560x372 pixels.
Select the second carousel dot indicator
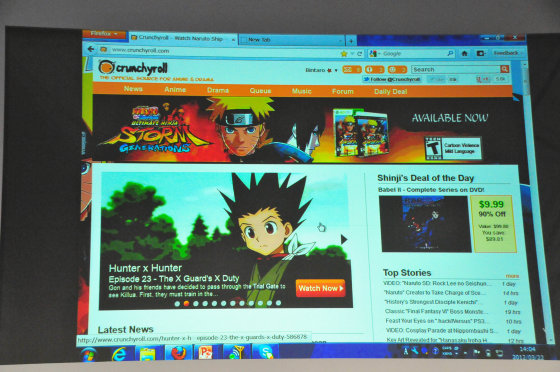[186, 303]
